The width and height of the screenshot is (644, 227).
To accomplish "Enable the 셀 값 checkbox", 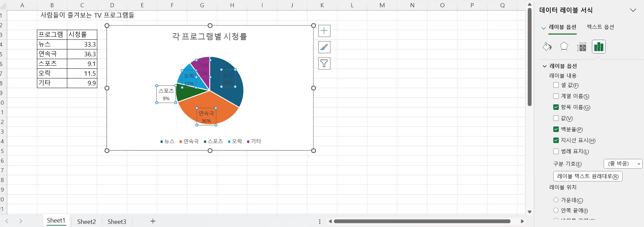I will coord(556,85).
